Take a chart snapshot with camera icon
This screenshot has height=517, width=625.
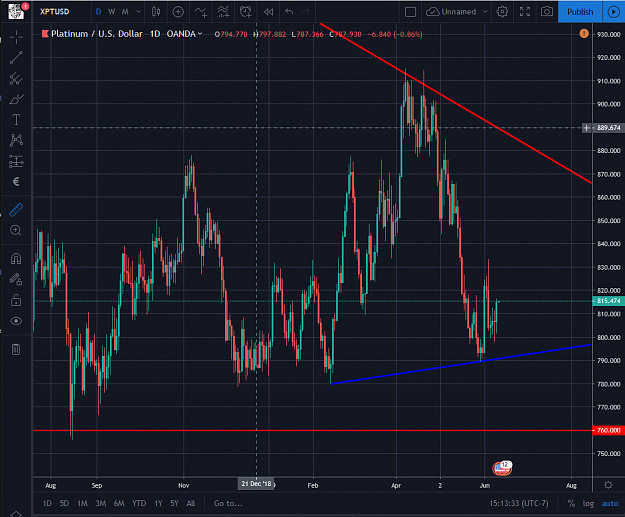coord(546,12)
